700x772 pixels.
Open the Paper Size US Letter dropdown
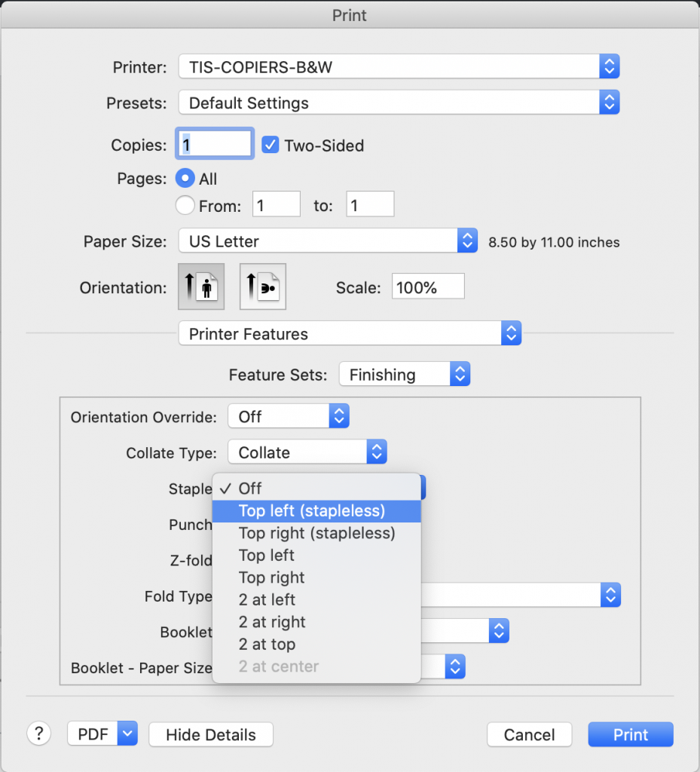tap(328, 242)
